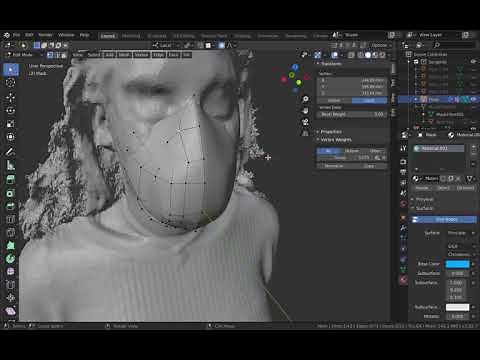Collapse the Transform panel

[x=330, y=63]
